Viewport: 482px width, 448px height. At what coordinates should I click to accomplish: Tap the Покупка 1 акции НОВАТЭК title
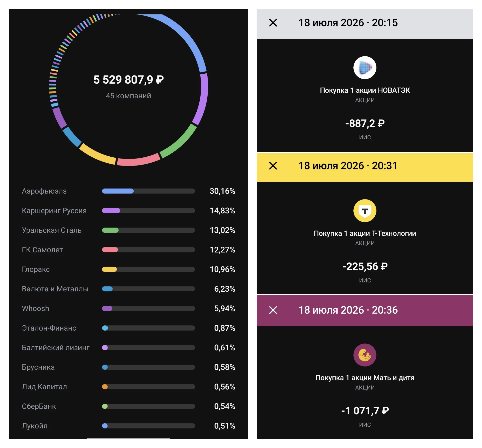click(365, 90)
